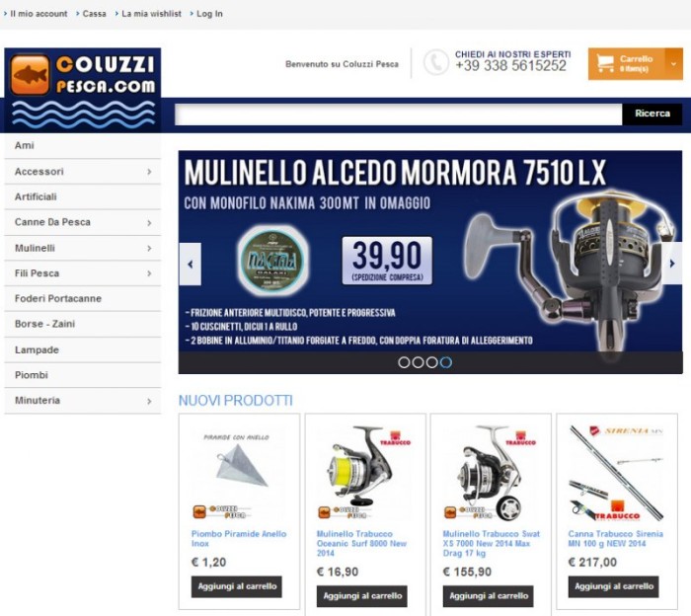The image size is (691, 616).
Task: Open Canna Trabucco Sirenia rod image
Action: (617, 472)
